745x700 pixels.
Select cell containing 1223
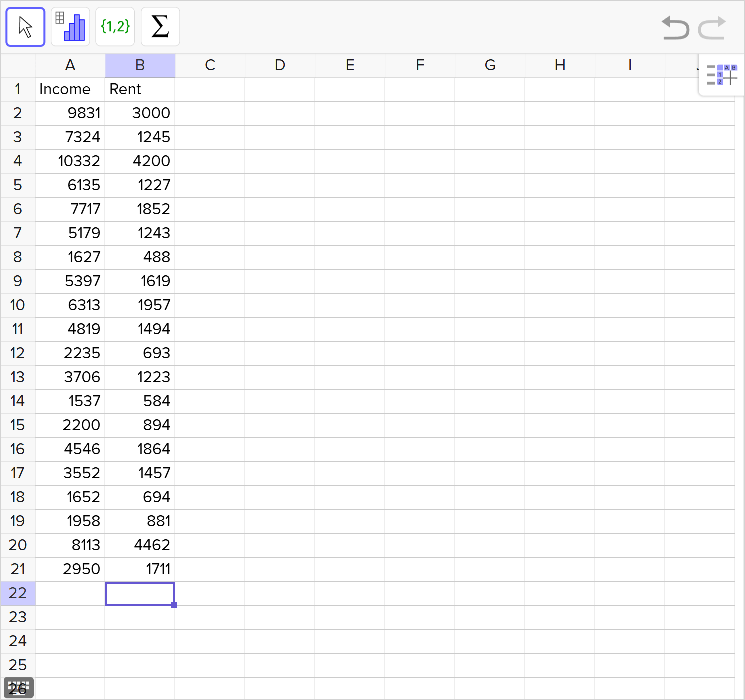tap(140, 377)
